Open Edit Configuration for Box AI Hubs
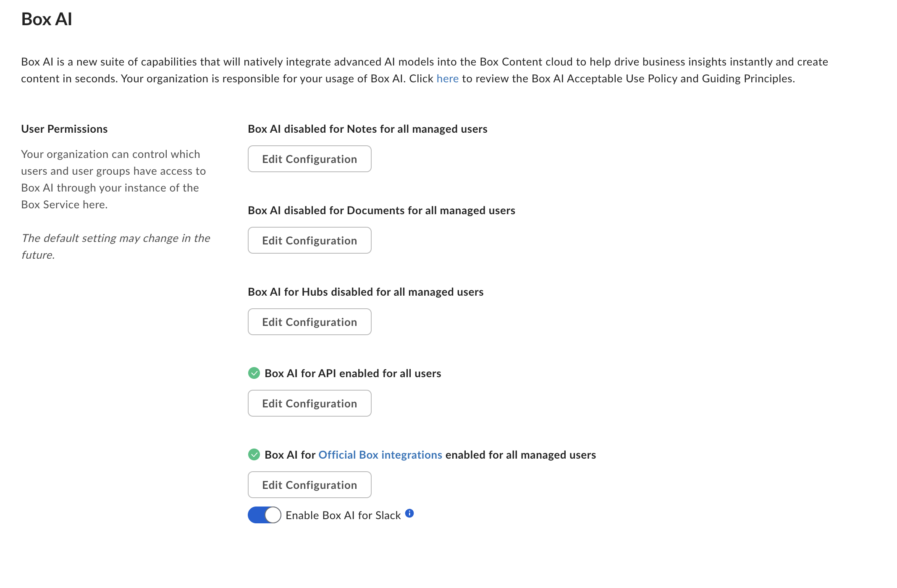This screenshot has height=588, width=897. click(309, 322)
